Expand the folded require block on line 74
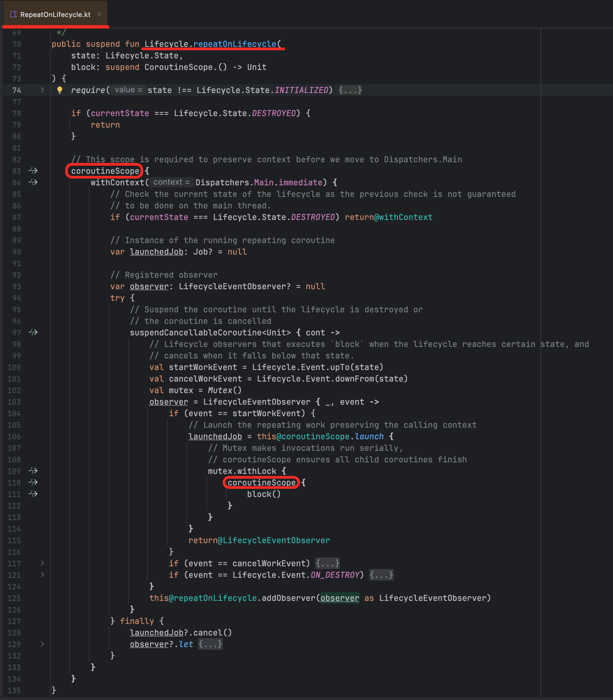613x700 pixels. coord(42,90)
